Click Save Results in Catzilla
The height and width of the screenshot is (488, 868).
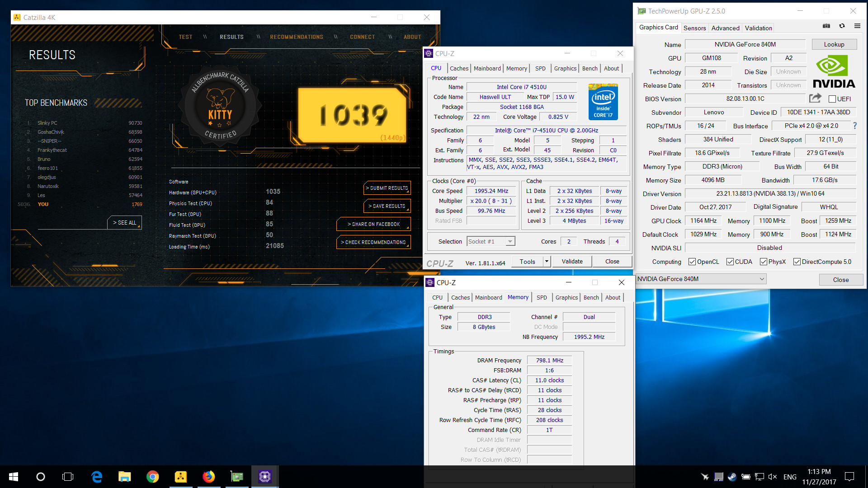point(387,206)
